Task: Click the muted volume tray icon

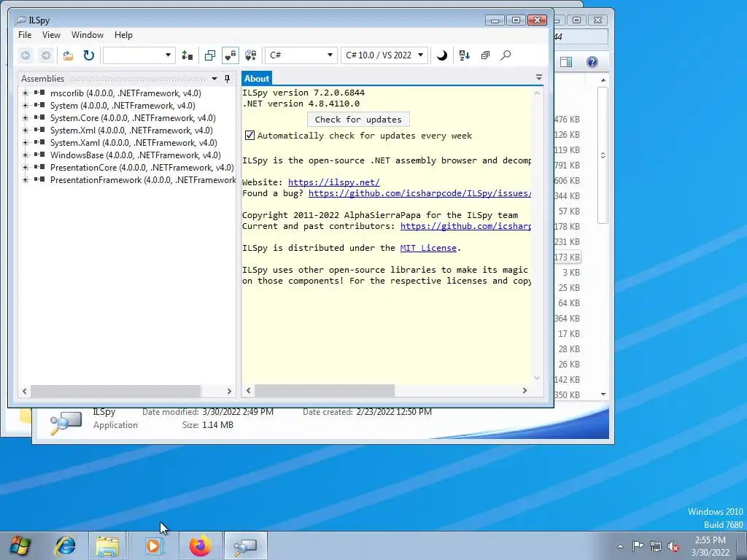Action: (673, 546)
